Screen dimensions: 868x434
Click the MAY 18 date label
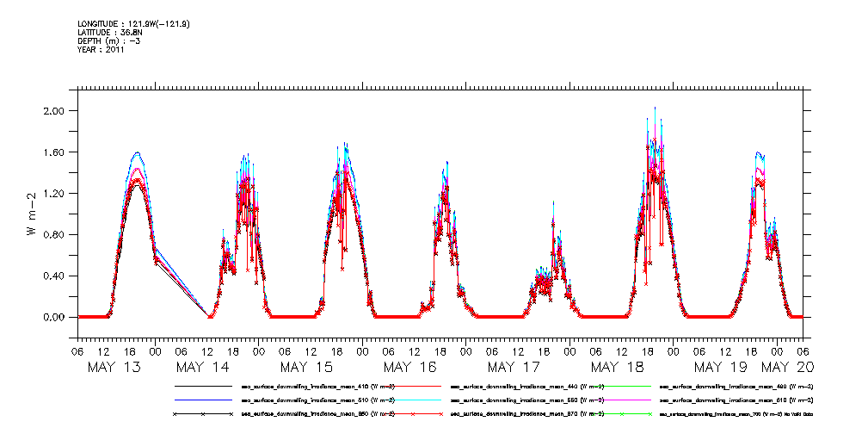[x=618, y=367]
